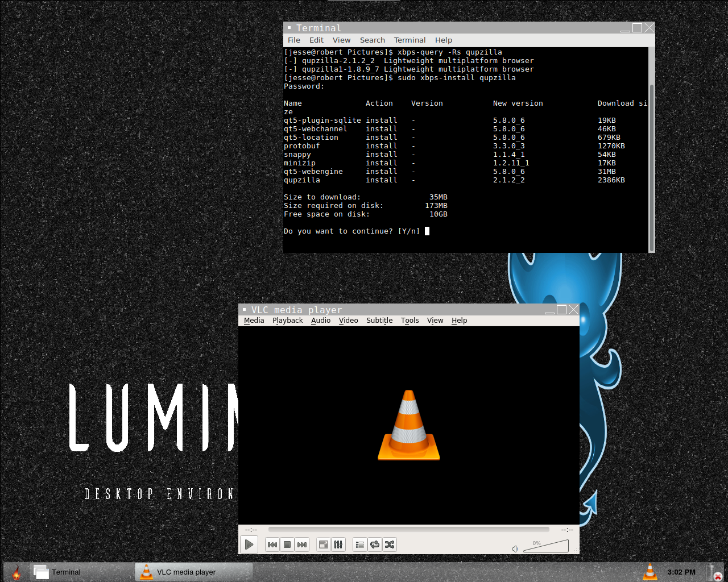
Task: Switch to Terminal via taskbar button
Action: point(81,572)
